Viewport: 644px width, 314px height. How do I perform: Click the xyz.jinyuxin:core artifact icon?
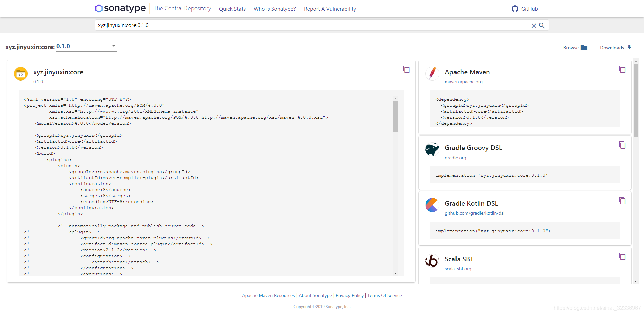21,74
